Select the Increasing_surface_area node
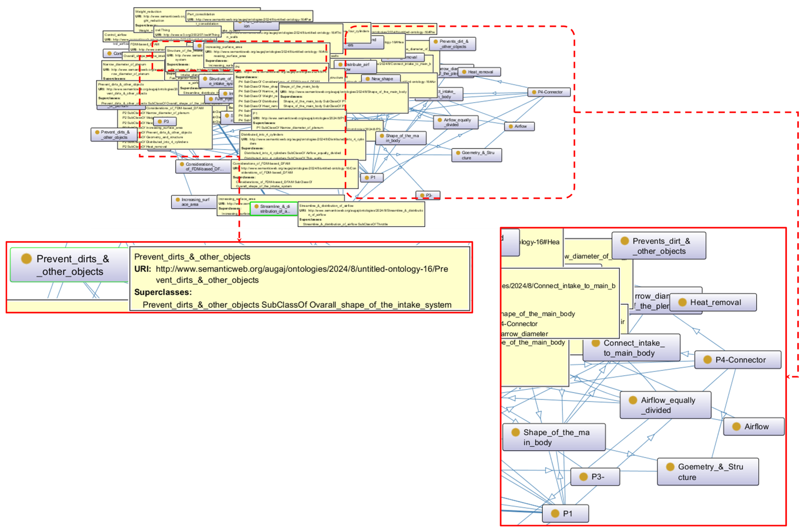The image size is (806, 532). pos(194,202)
